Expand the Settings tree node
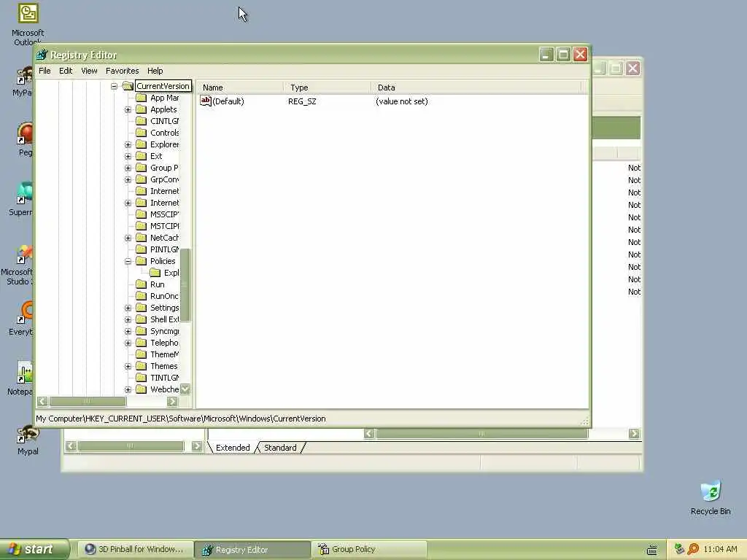Image resolution: width=747 pixels, height=560 pixels. coord(128,308)
